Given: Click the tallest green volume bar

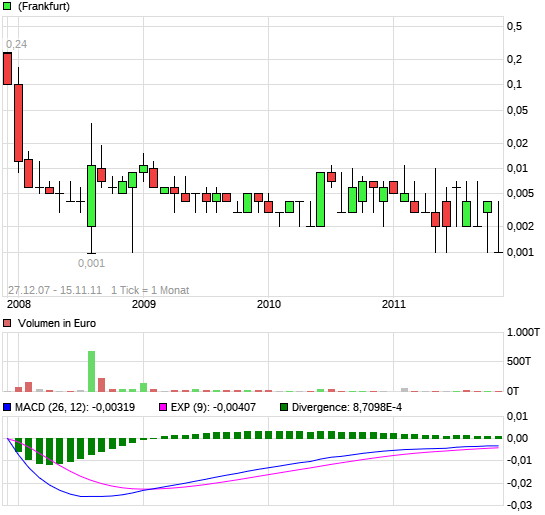Looking at the screenshot, I should point(91,371).
